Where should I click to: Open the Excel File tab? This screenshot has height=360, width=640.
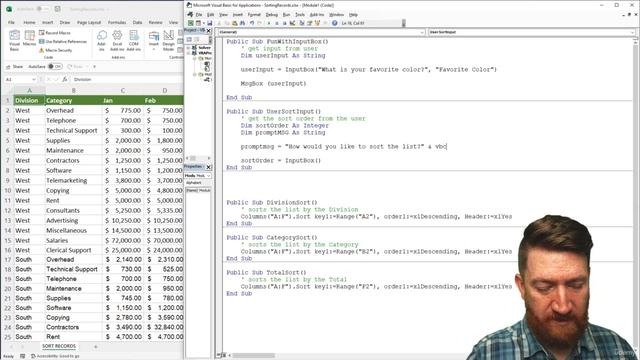(11, 22)
